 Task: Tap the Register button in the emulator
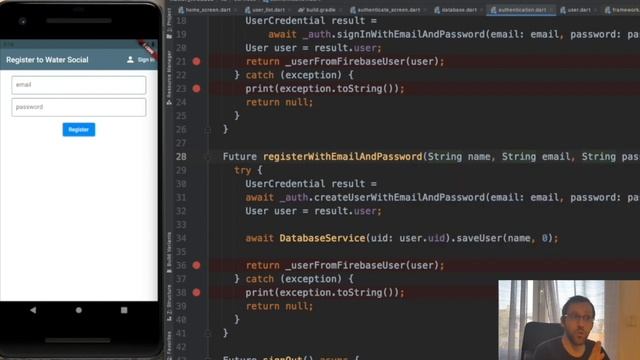(79, 129)
